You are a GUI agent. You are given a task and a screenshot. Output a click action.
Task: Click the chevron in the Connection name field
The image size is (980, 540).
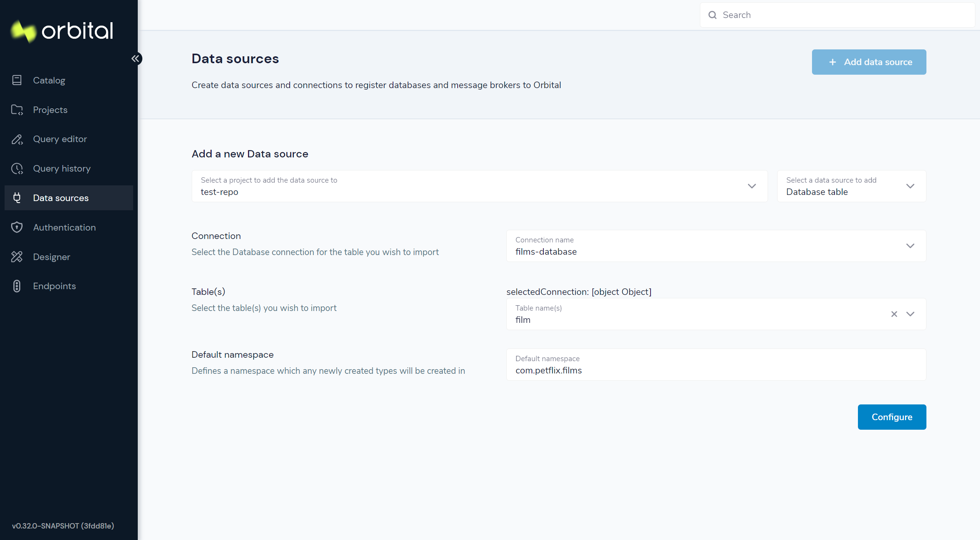910,246
